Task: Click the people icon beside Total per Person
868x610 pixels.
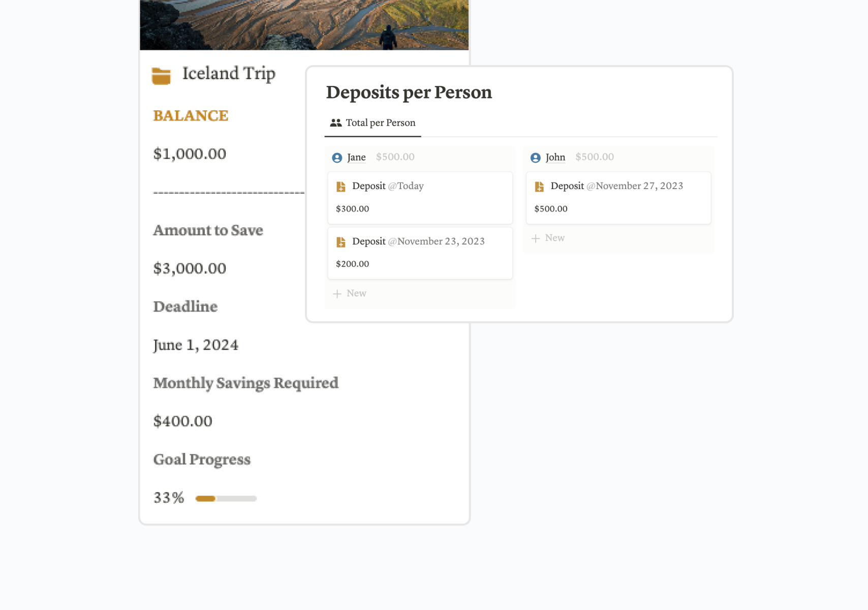Action: pyautogui.click(x=335, y=123)
